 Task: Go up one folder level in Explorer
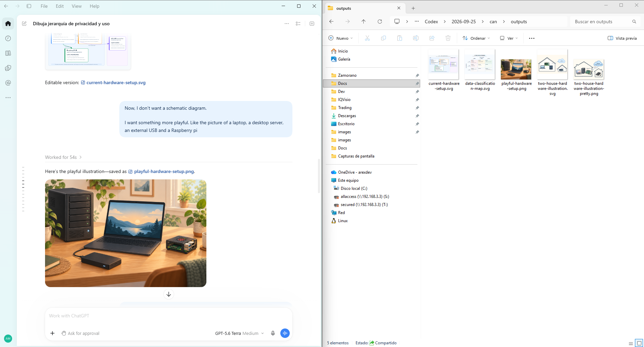pyautogui.click(x=364, y=22)
